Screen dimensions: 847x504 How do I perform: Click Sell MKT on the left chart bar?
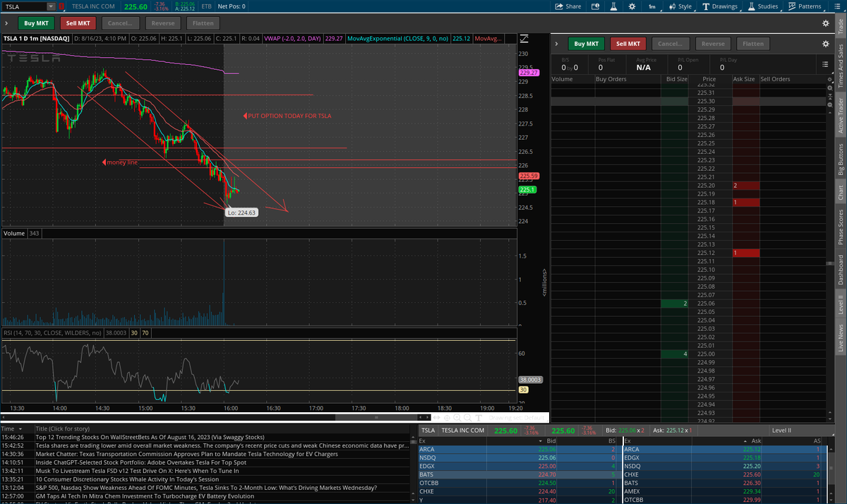tap(78, 23)
